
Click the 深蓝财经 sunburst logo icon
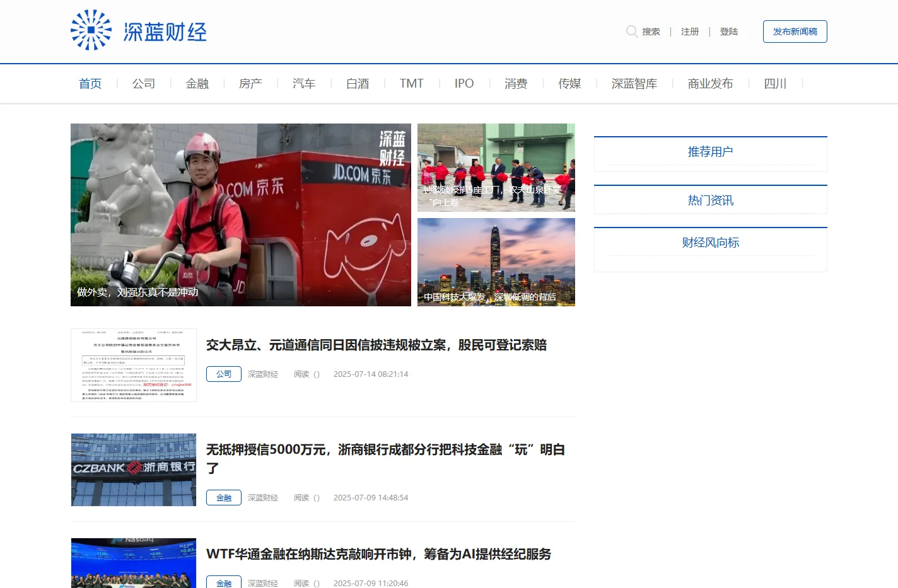[x=91, y=30]
